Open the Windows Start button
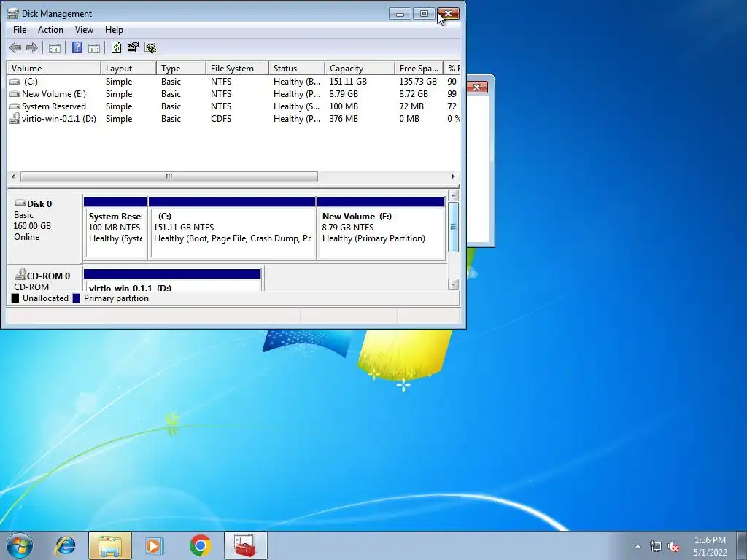The image size is (747, 560). pyautogui.click(x=20, y=545)
